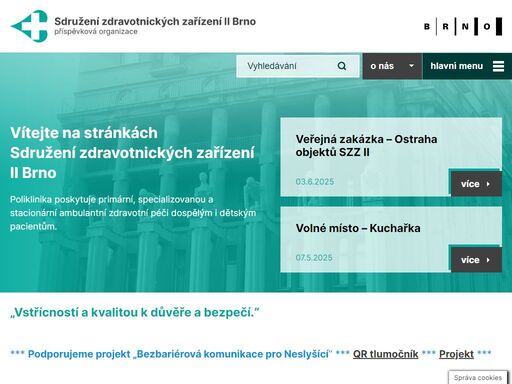Screen dimensions: 512x384
Task: Click the magnifying glass search icon
Action: (342, 66)
